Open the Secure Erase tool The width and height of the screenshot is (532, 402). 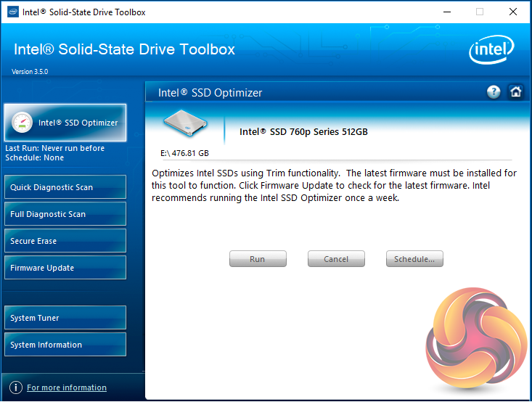click(x=65, y=240)
